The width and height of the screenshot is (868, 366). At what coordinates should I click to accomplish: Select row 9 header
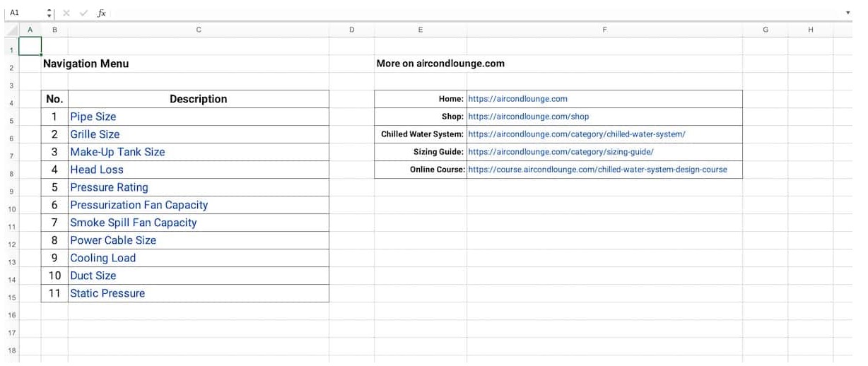(x=11, y=191)
